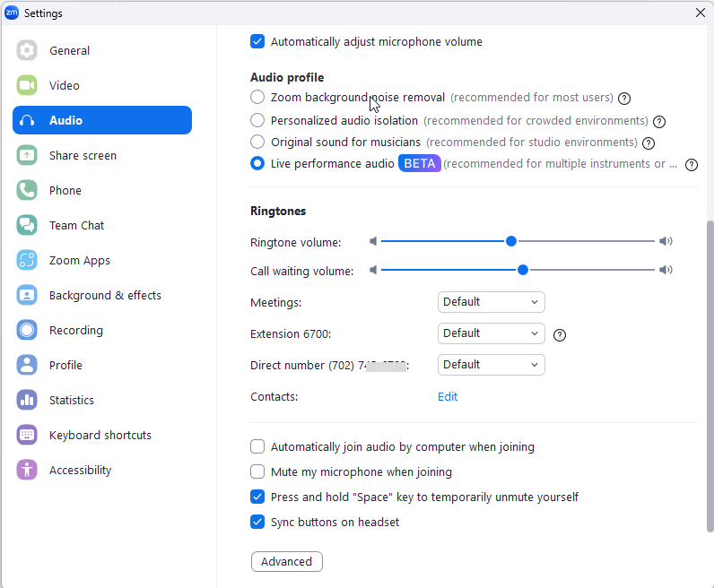This screenshot has height=588, width=714.
Task: Enable Mute my microphone when joining
Action: (x=257, y=471)
